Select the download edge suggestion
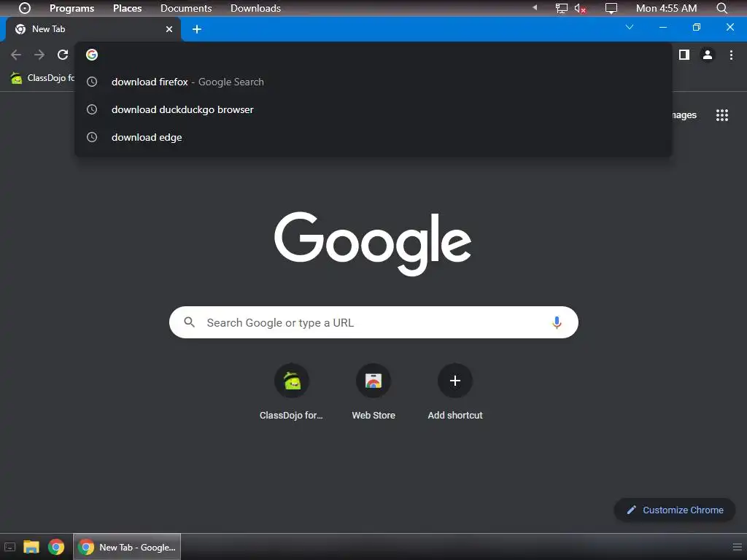The width and height of the screenshot is (747, 560). [373, 137]
